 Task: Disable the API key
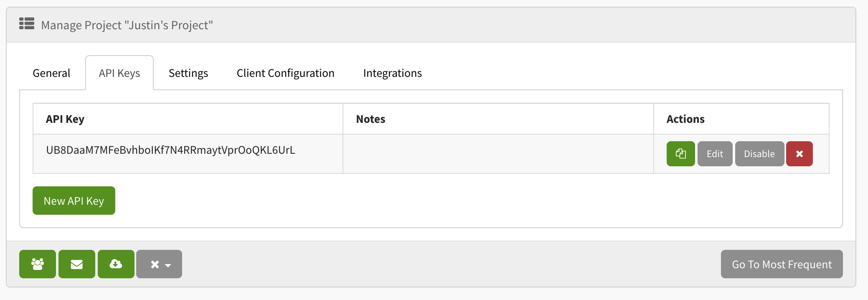pyautogui.click(x=759, y=154)
